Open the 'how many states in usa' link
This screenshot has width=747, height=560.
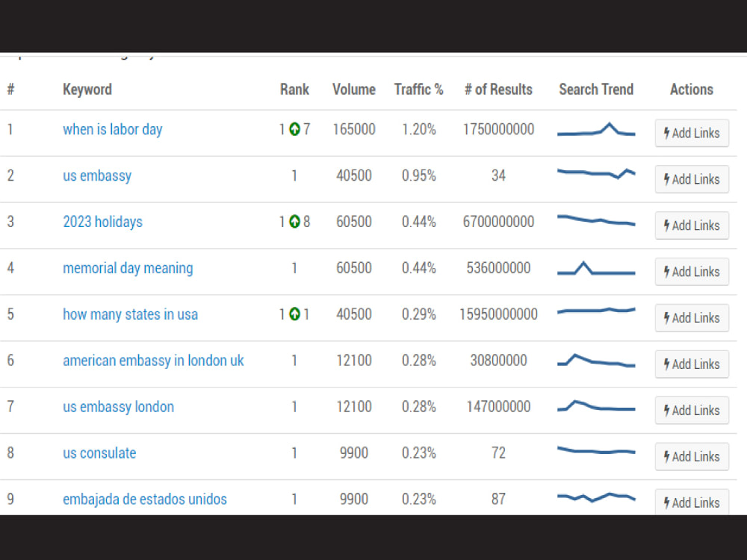[x=130, y=314]
